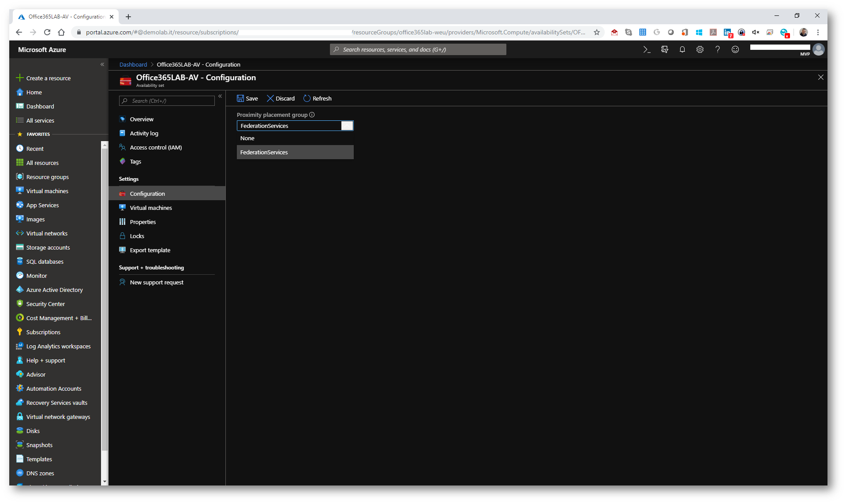Click Proximity placement group info icon
Viewport: 846px width, 504px height.
[312, 115]
